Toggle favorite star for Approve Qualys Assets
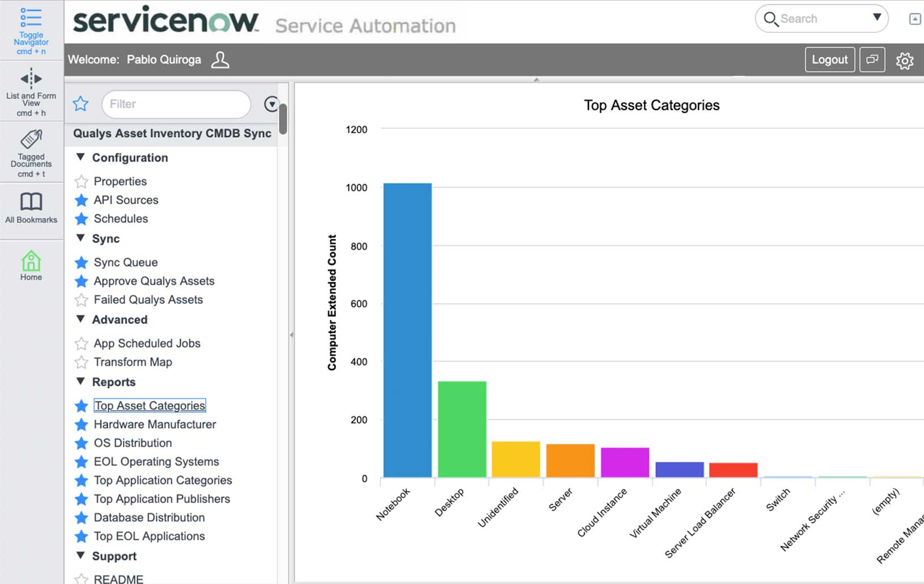The width and height of the screenshot is (924, 584). pyautogui.click(x=81, y=281)
